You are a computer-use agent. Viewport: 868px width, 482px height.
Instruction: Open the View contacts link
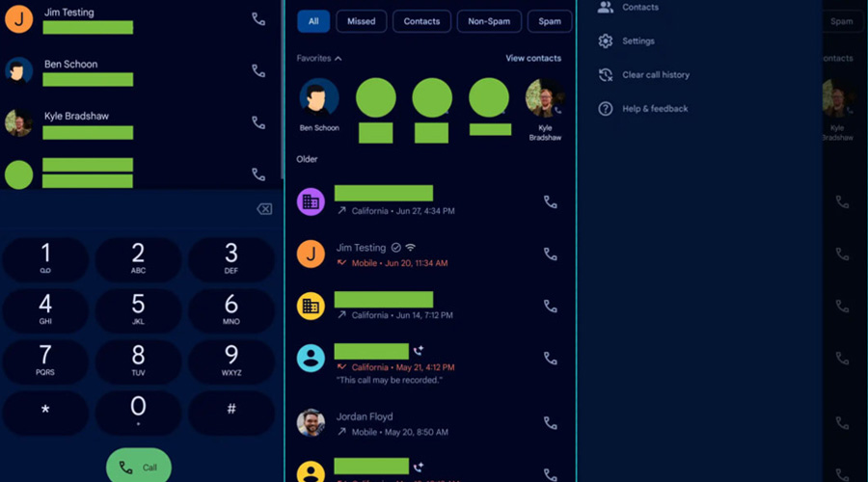tap(532, 59)
